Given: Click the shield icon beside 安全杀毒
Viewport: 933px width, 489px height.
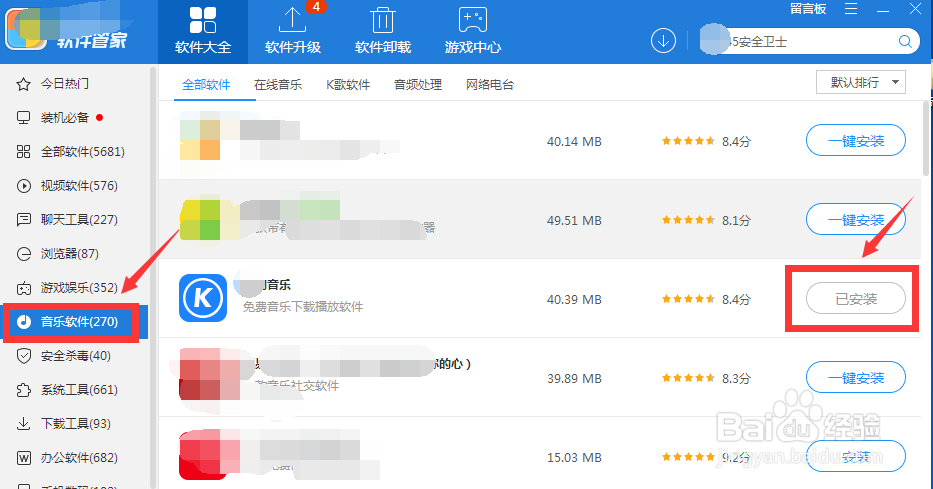Looking at the screenshot, I should 23,356.
